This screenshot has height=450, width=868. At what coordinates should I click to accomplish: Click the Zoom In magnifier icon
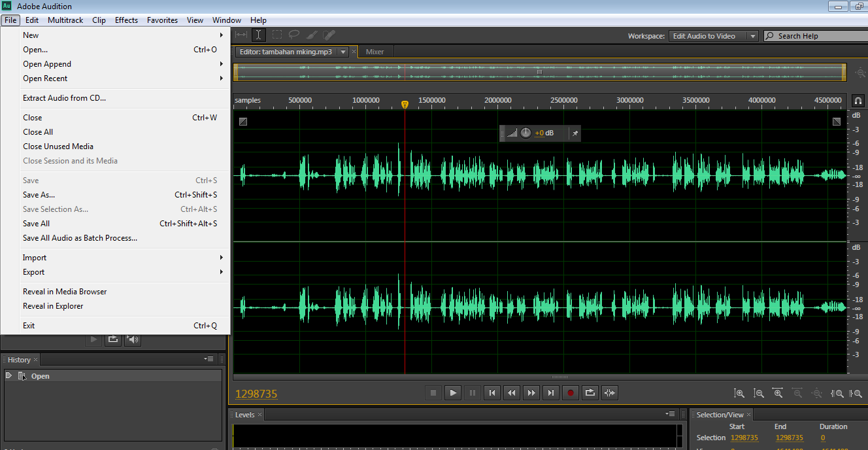pyautogui.click(x=739, y=393)
